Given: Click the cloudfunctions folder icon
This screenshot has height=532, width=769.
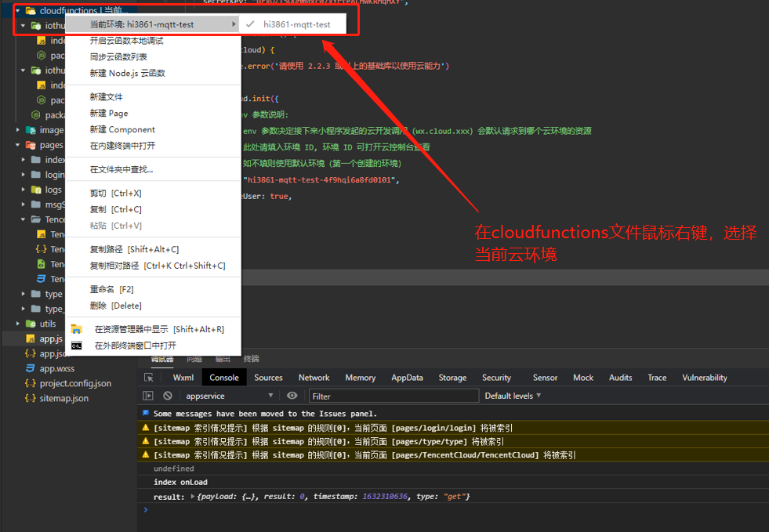Looking at the screenshot, I should [31, 11].
